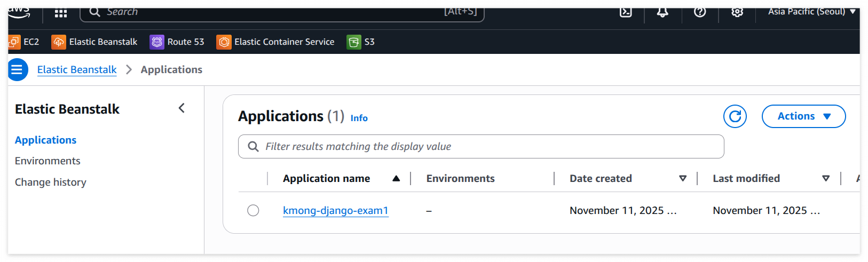The height and width of the screenshot is (262, 868).
Task: Open the notifications bell
Action: [x=662, y=12]
